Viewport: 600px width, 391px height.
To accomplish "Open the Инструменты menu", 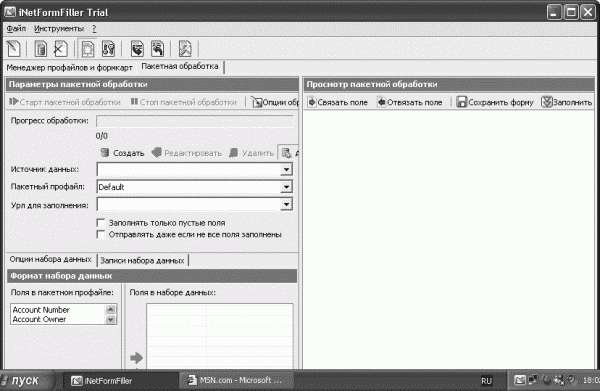I will coord(59,28).
